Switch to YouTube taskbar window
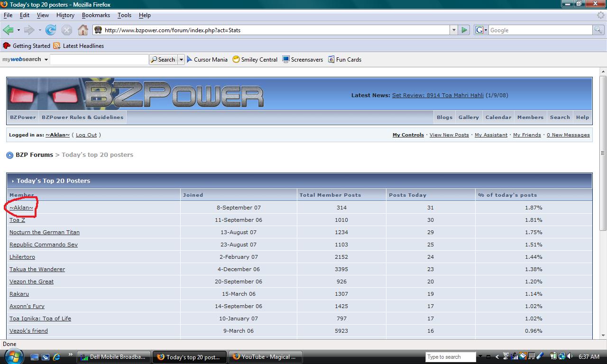The image size is (607, 364). [x=266, y=357]
